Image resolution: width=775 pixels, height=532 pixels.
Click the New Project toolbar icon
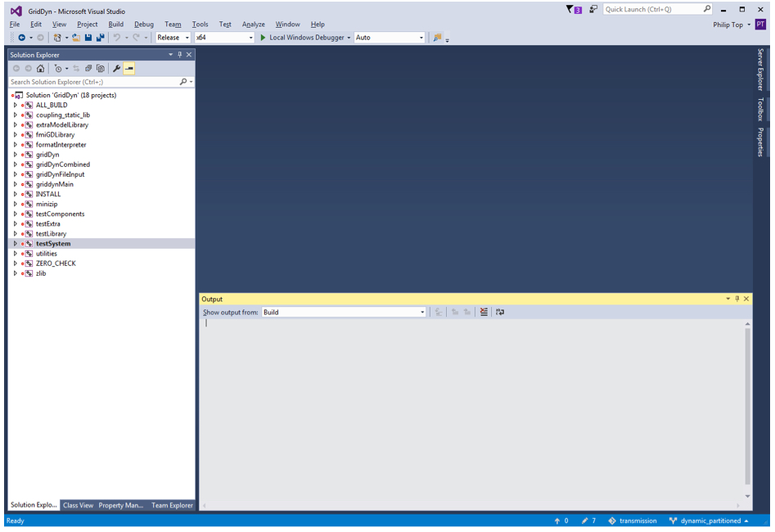(x=57, y=38)
